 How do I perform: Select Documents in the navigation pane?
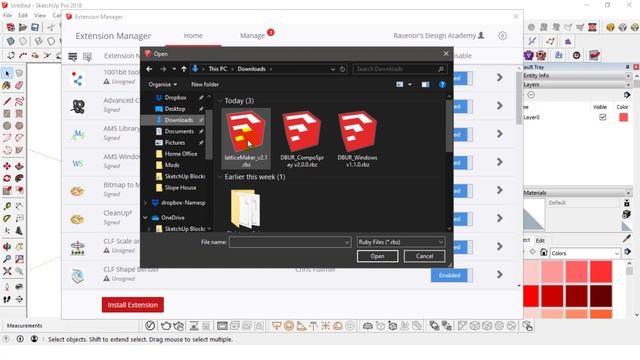[179, 131]
